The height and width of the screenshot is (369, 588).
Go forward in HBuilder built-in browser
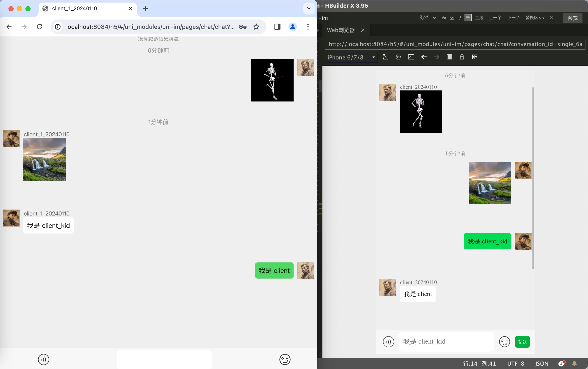click(x=436, y=57)
